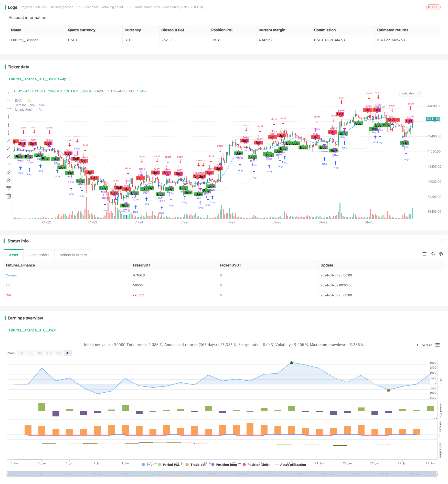This screenshot has height=484, width=448.
Task: Click the 0.0000 red badge in Logs
Action: [x=433, y=7]
